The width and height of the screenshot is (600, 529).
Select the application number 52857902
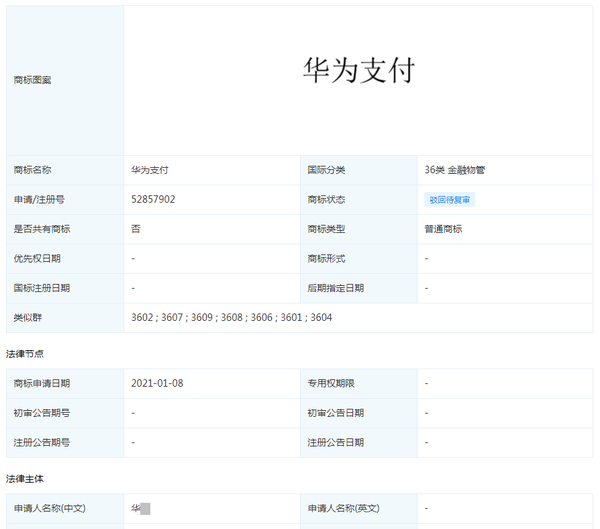pyautogui.click(x=153, y=199)
